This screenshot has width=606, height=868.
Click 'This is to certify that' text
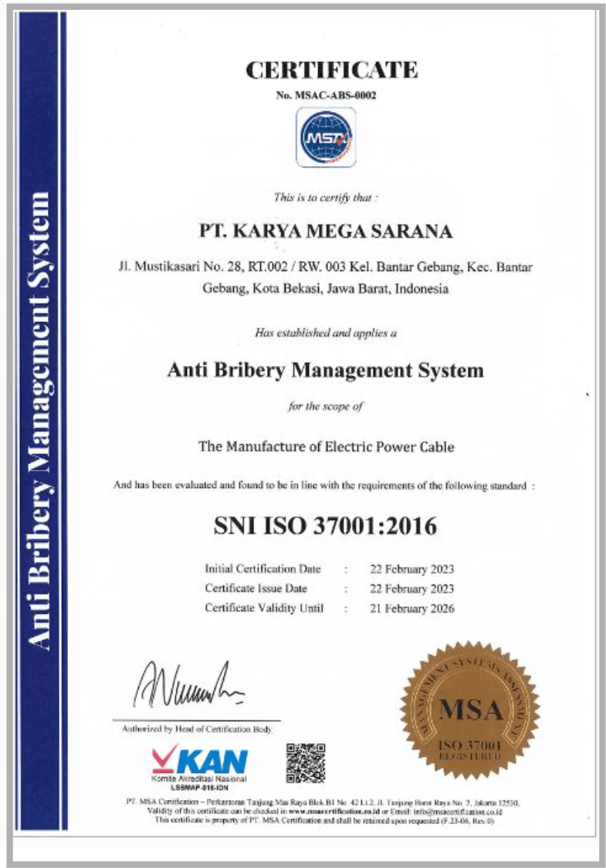coord(326,197)
